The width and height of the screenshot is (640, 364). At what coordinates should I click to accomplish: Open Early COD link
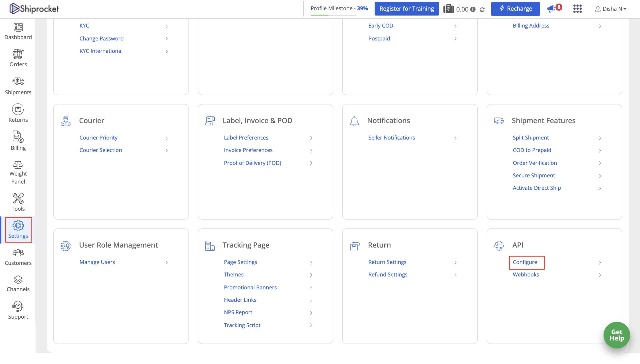coord(381,26)
